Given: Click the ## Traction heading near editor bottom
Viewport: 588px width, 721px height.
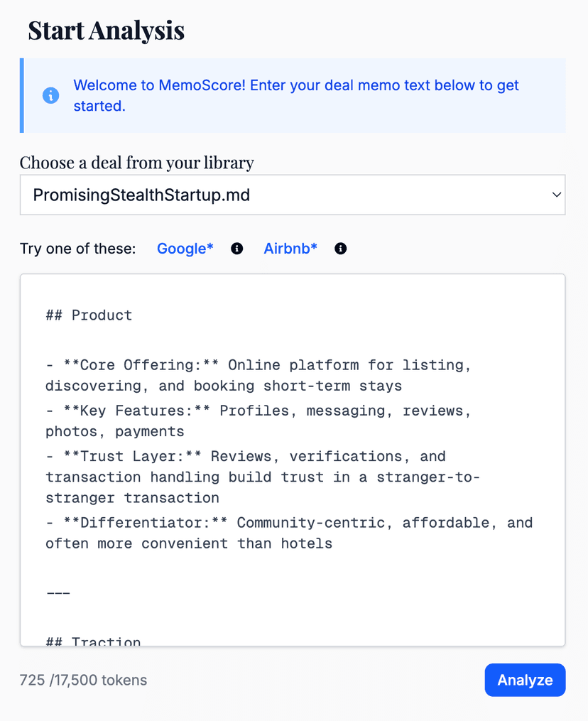Looking at the screenshot, I should coord(93,641).
